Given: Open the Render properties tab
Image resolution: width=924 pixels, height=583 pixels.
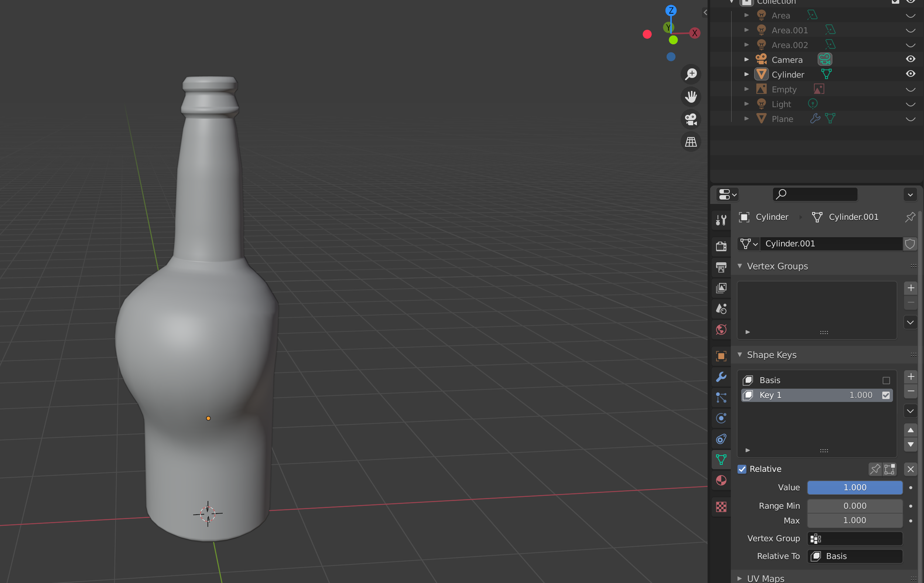Looking at the screenshot, I should pos(721,246).
